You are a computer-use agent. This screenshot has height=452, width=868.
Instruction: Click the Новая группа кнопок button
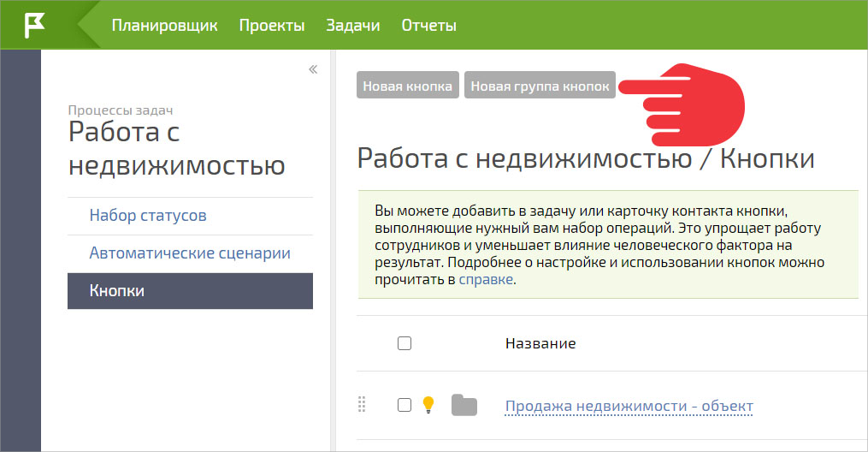tap(540, 86)
